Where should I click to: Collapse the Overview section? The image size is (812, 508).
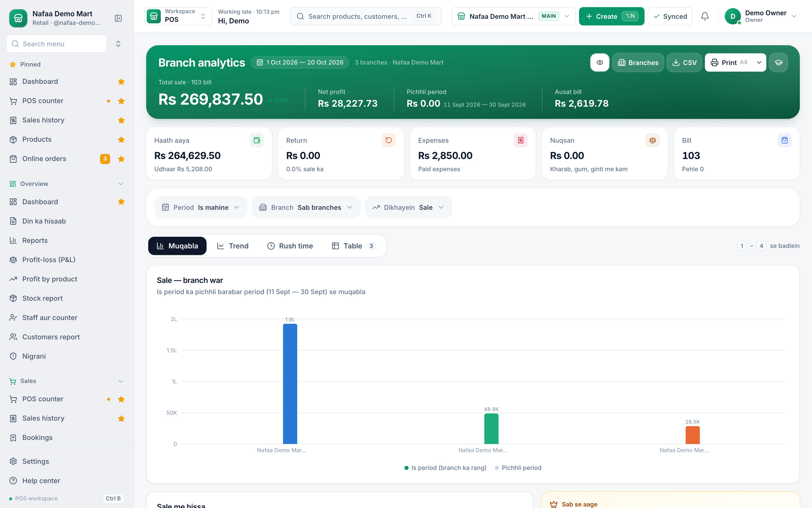(x=121, y=184)
